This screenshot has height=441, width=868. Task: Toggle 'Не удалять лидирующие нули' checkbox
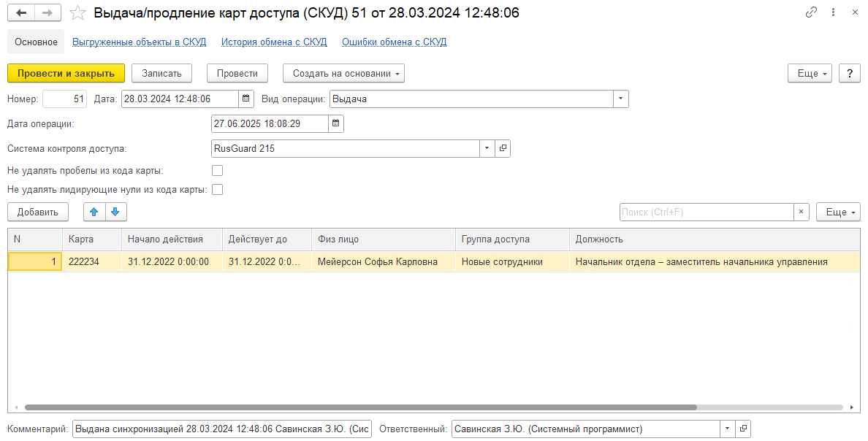(218, 189)
